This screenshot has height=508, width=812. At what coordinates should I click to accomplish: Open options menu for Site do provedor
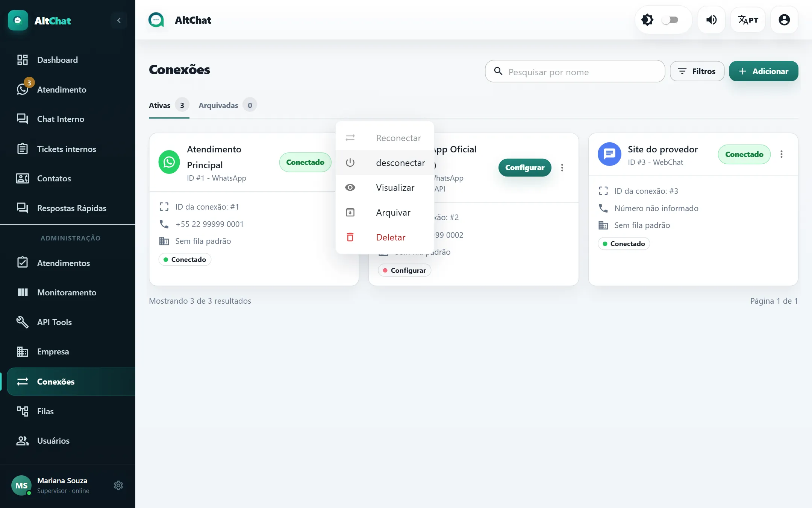pyautogui.click(x=782, y=154)
